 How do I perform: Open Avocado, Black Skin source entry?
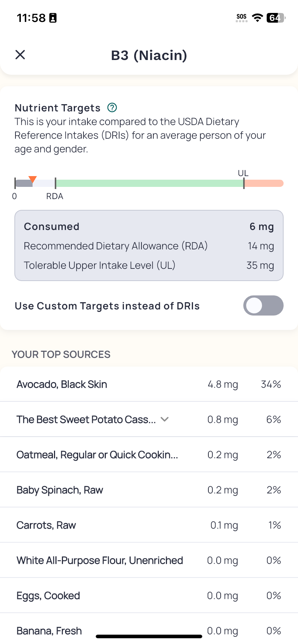pos(149,384)
